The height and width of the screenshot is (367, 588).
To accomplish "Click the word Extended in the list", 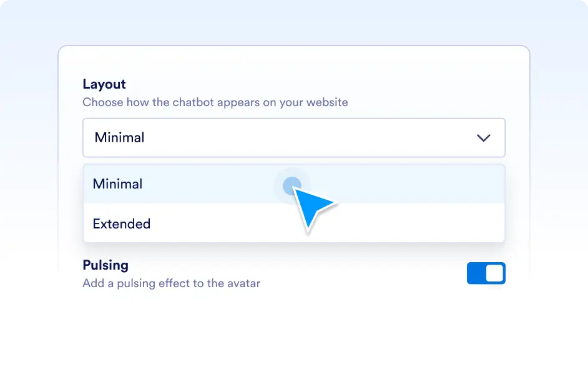I will coord(122,224).
